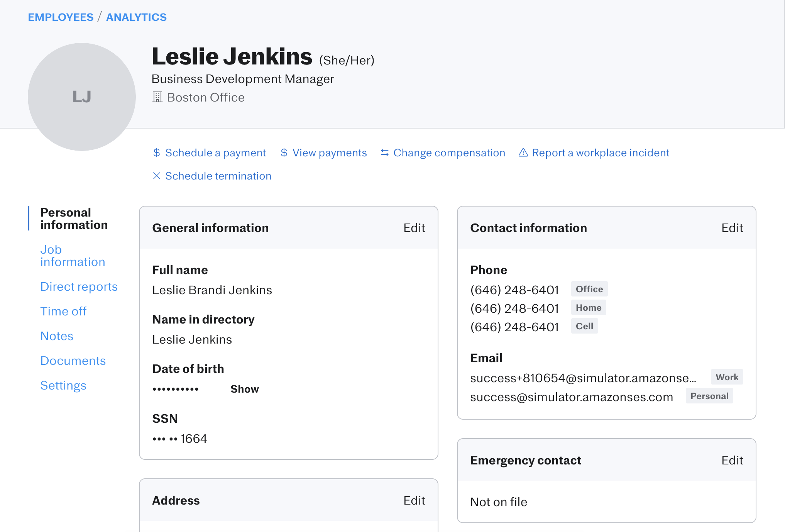Image resolution: width=785 pixels, height=532 pixels.
Task: Click the dollar icon beside Schedule a payment
Action: (156, 153)
